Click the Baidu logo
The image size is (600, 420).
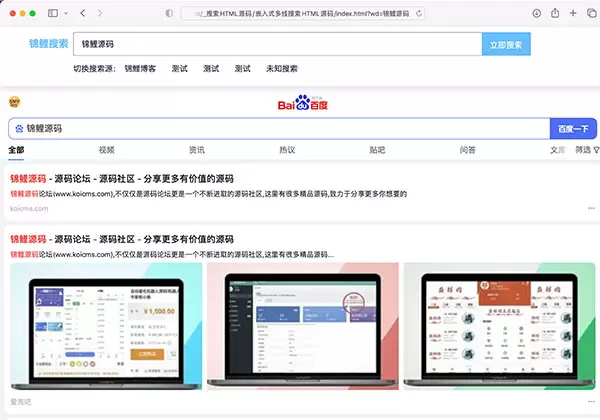click(302, 103)
